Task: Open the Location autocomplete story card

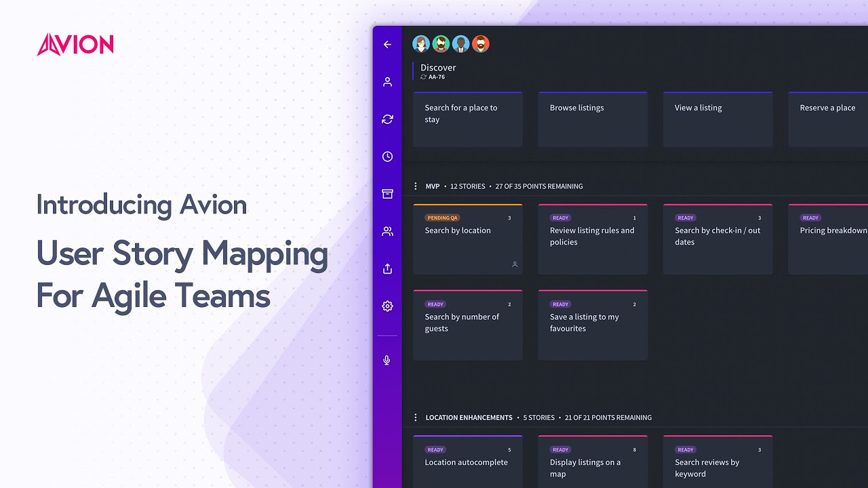Action: (468, 462)
